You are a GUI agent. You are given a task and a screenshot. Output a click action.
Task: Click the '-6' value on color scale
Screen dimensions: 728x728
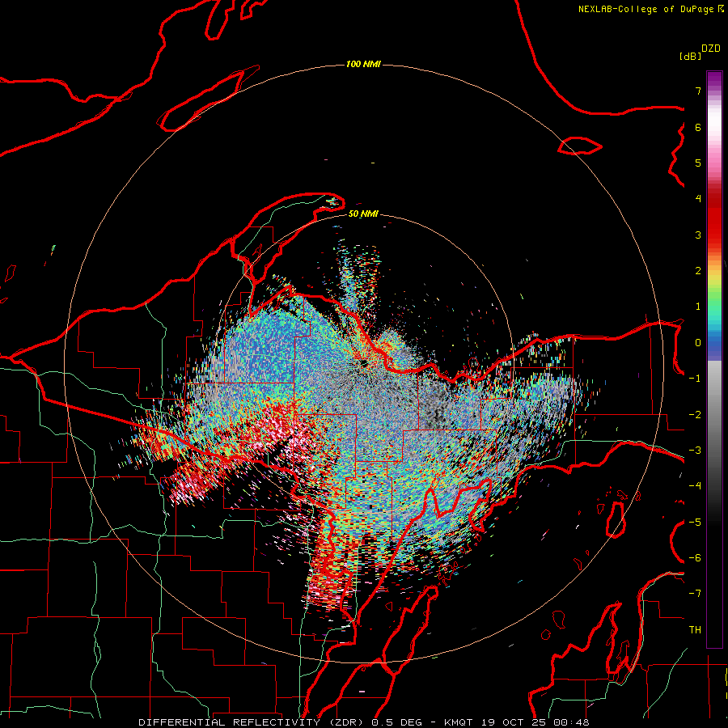695,558
